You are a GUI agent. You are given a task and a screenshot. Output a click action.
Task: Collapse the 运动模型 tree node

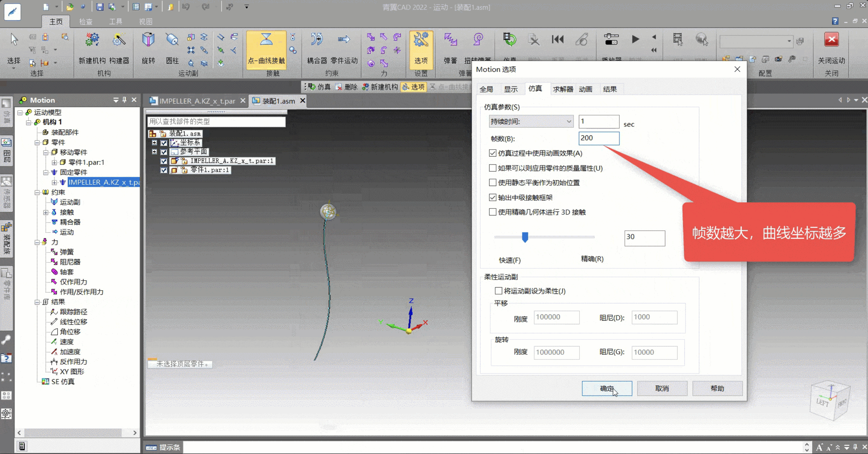pyautogui.click(x=20, y=113)
